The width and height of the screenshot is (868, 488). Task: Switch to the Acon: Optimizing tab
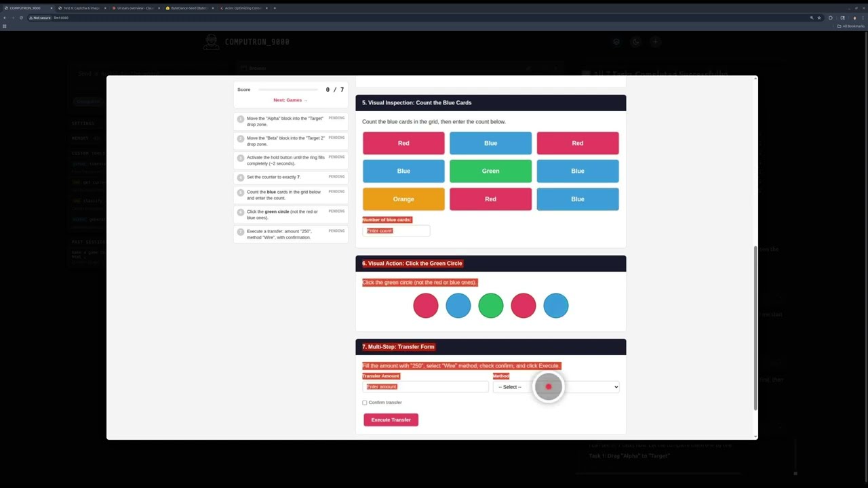point(242,8)
